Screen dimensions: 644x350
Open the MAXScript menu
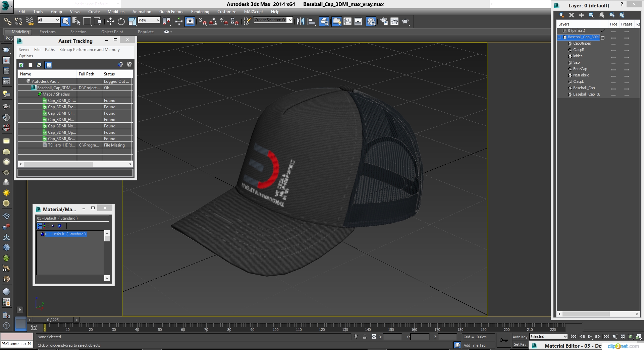click(253, 12)
